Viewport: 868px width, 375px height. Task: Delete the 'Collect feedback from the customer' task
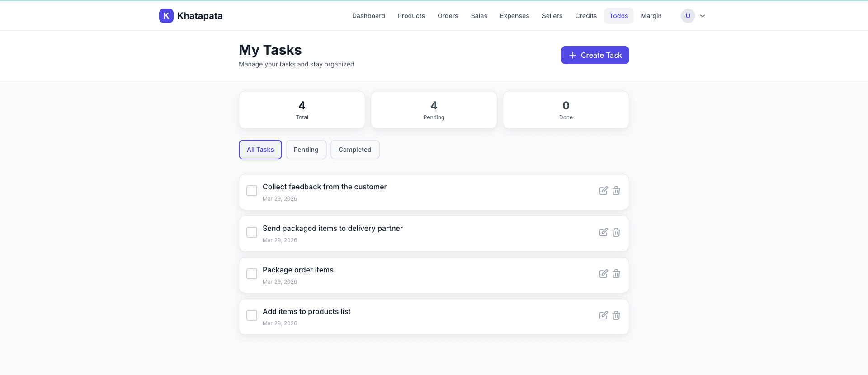[x=616, y=191]
